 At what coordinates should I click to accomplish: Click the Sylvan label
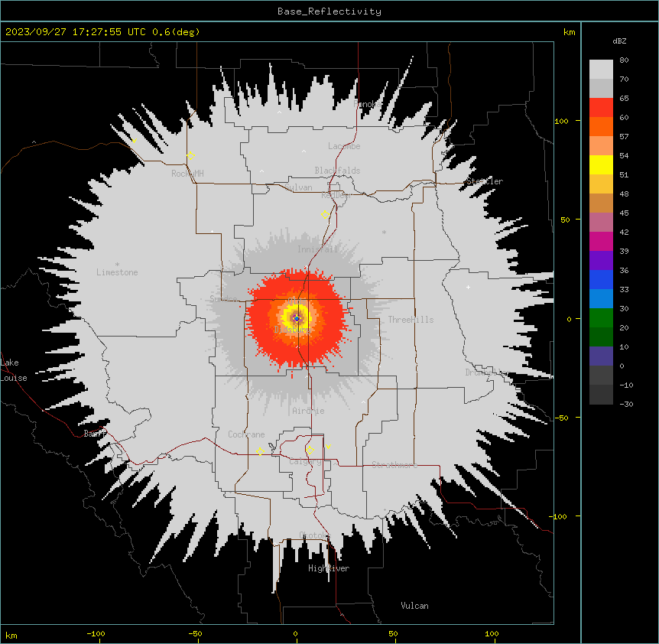click(298, 187)
